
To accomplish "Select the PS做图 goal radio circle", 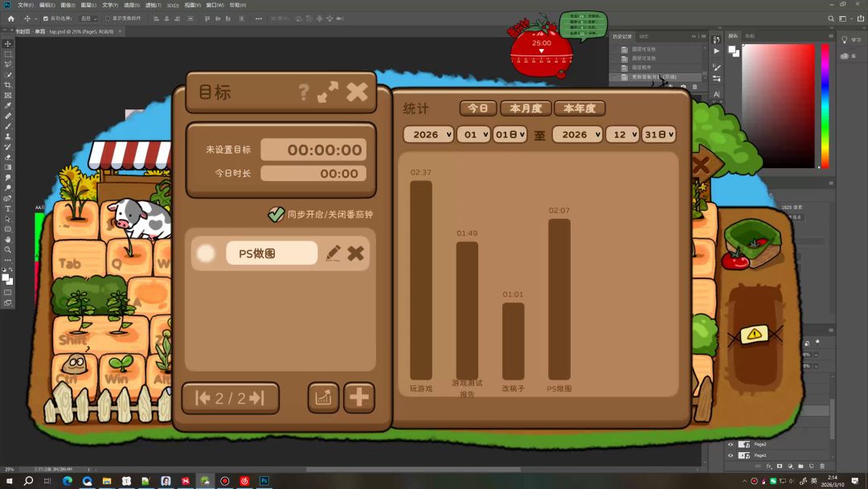I will [206, 253].
